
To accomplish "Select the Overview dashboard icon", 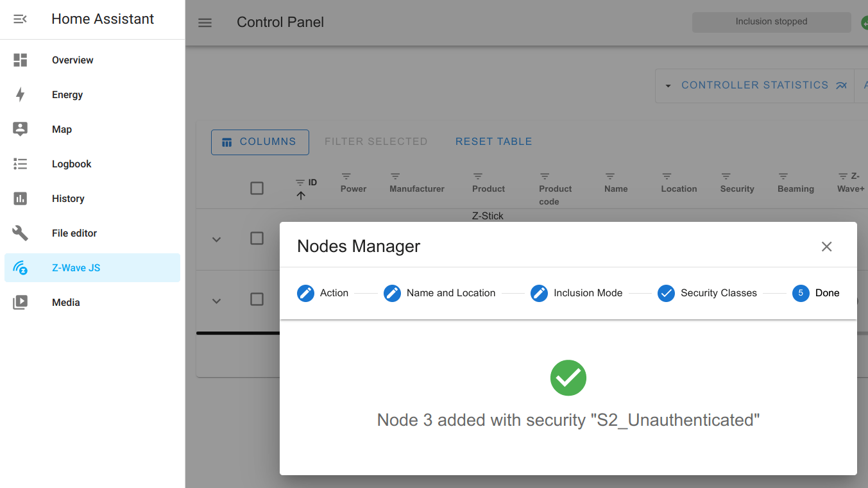I will tap(20, 60).
